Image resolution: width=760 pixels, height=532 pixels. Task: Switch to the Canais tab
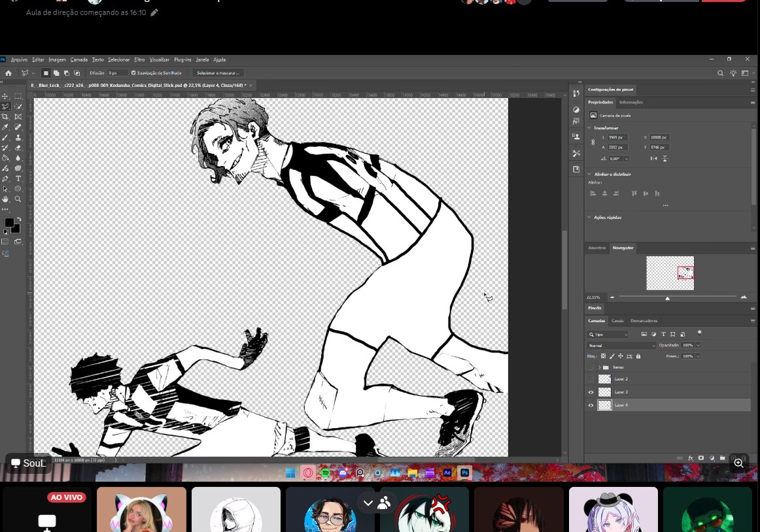pyautogui.click(x=617, y=321)
